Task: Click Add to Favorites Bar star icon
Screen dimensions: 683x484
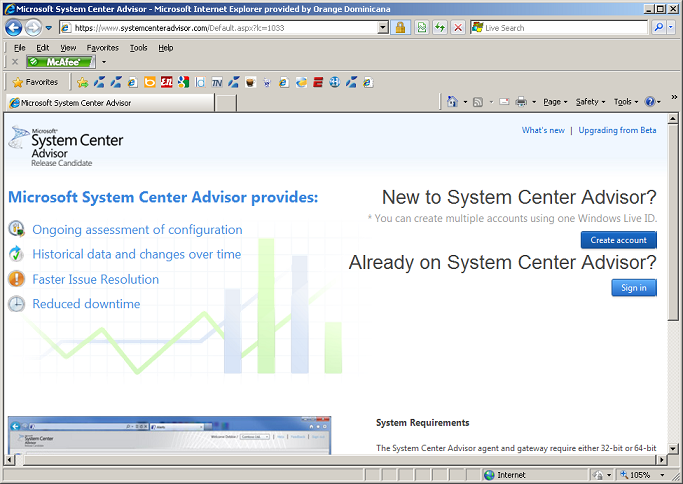Action: point(82,82)
